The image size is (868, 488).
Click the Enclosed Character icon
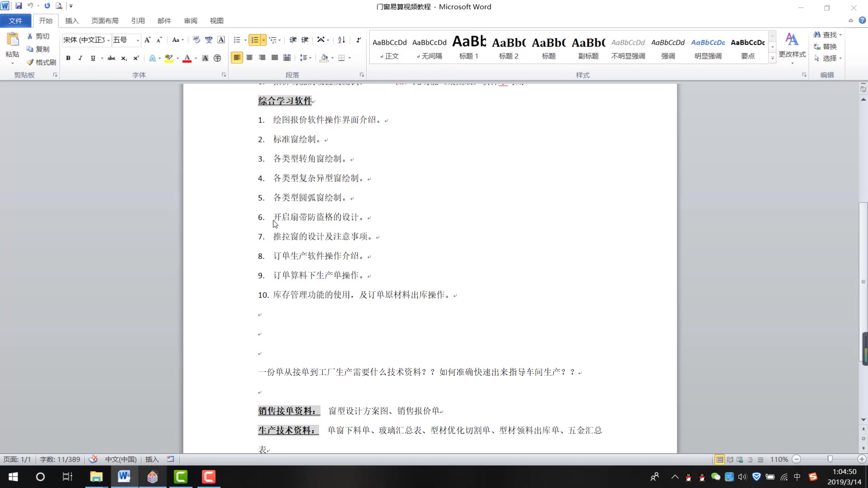click(217, 58)
